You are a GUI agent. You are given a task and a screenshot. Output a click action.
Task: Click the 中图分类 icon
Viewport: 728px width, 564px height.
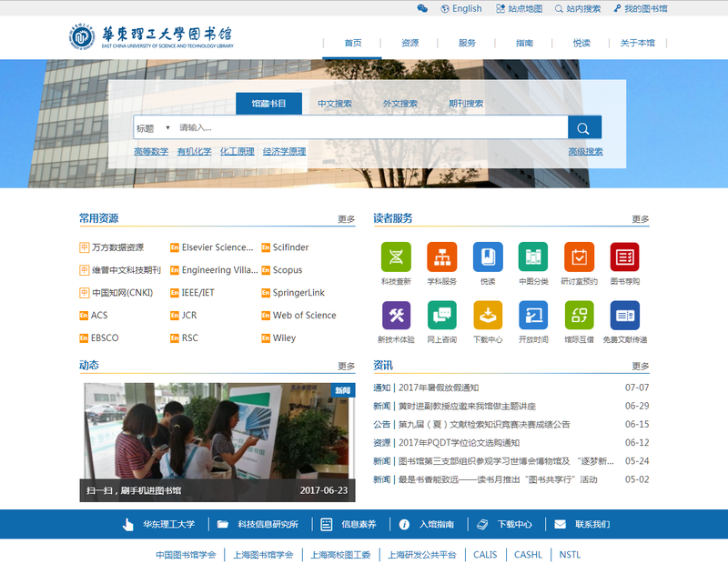pos(533,257)
